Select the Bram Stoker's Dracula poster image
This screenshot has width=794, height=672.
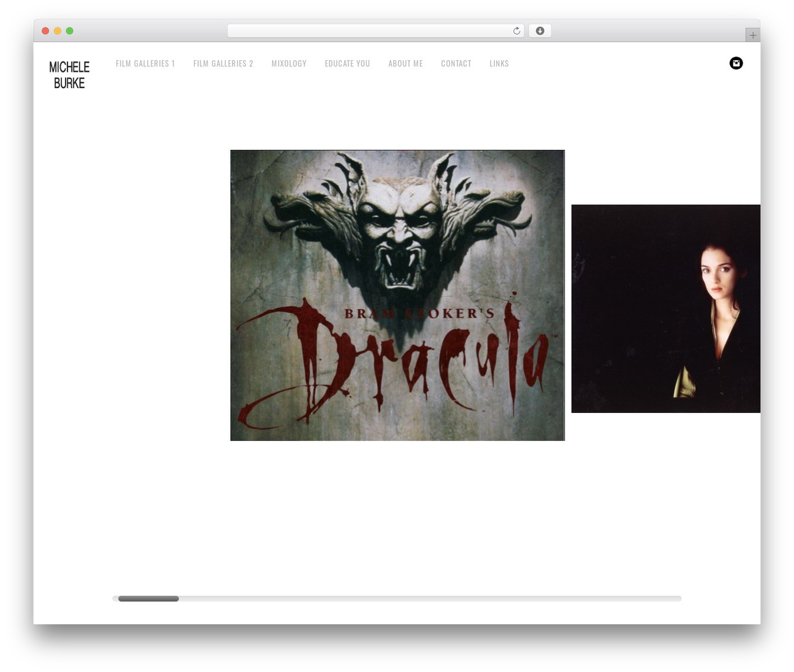coord(398,295)
